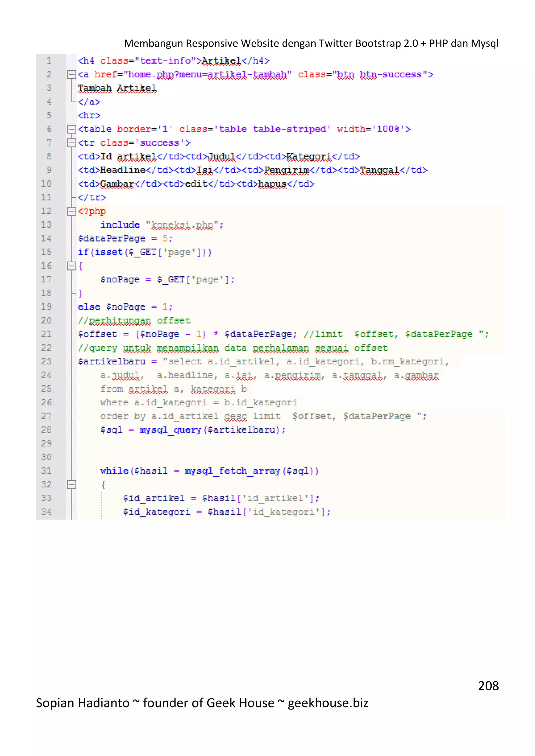Click 'from artikel a, kategori b' text

pyautogui.click(x=174, y=389)
